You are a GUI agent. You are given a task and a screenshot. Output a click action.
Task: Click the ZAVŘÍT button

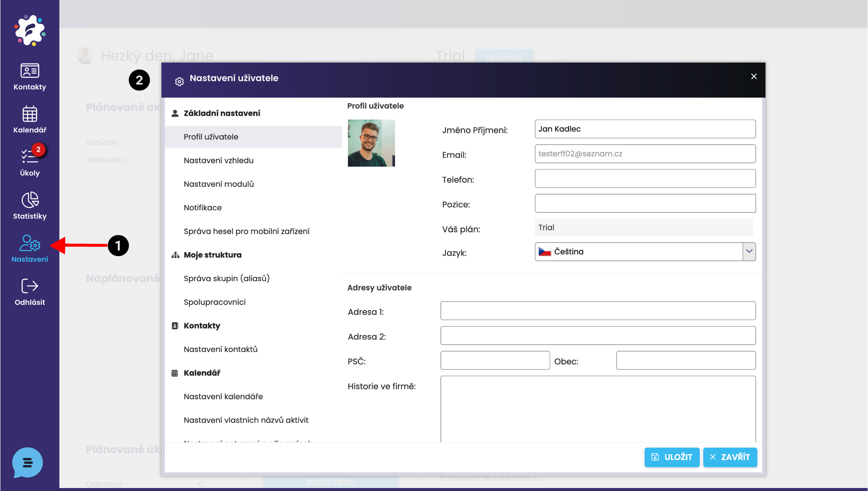[x=730, y=457]
